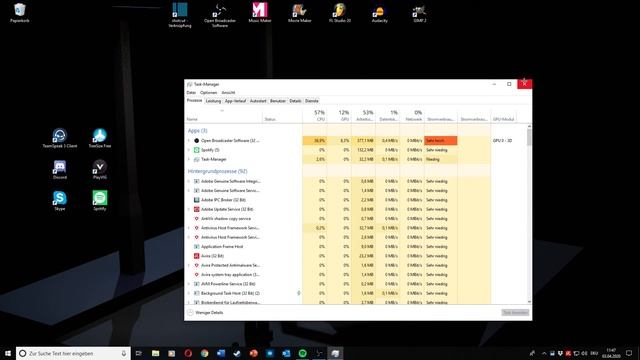
Task: Expand the Open Broadcaster Software process row
Action: click(x=189, y=140)
